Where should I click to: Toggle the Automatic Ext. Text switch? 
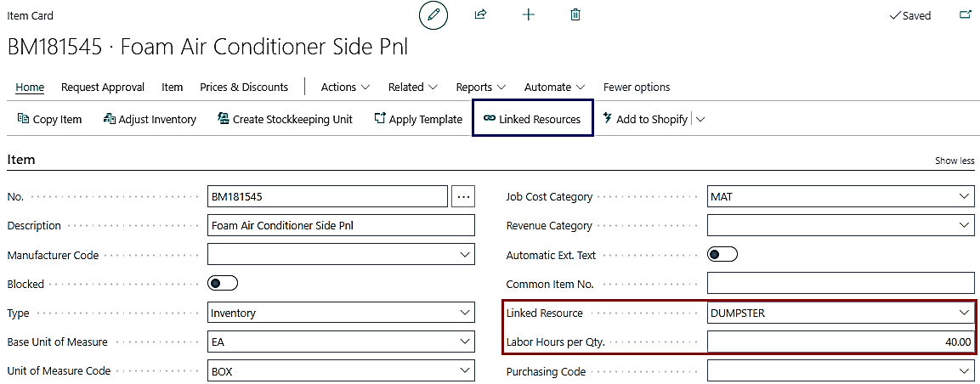pos(722,255)
